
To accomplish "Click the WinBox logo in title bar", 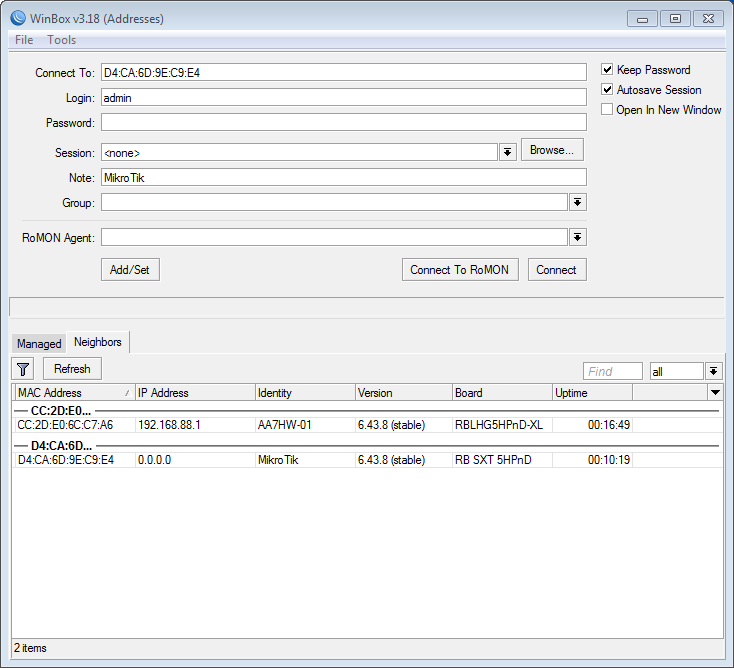I will point(18,18).
